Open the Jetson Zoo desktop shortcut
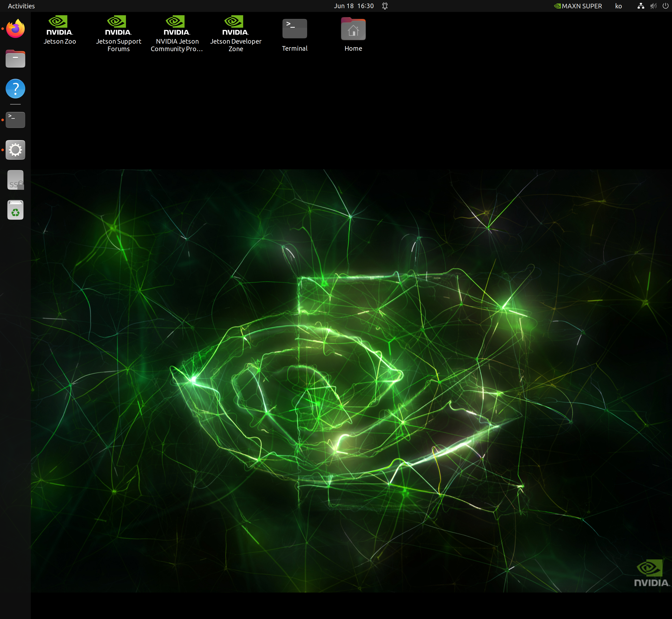This screenshot has width=672, height=619. pos(60,30)
